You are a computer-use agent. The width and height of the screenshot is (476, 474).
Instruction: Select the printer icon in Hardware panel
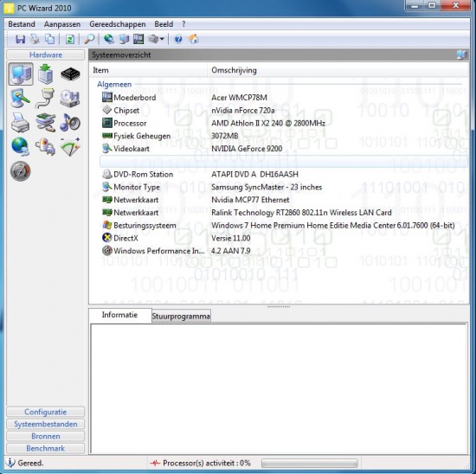click(x=21, y=123)
